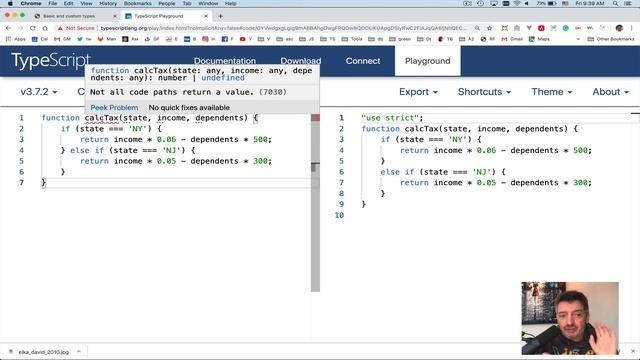This screenshot has width=640, height=360.
Task: Click the search magnifier in the address bar
Action: 477,28
